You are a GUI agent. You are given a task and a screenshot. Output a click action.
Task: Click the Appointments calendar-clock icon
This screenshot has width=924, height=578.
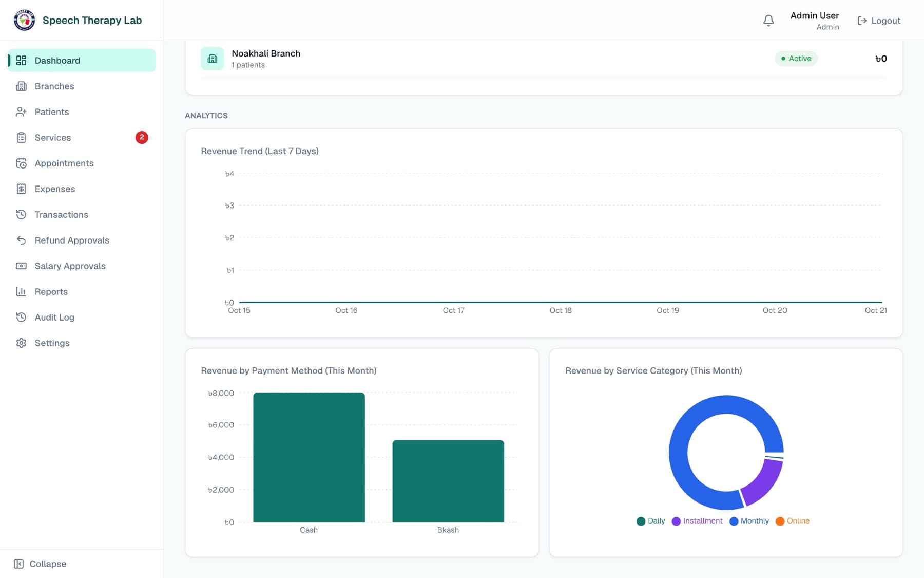[21, 163]
